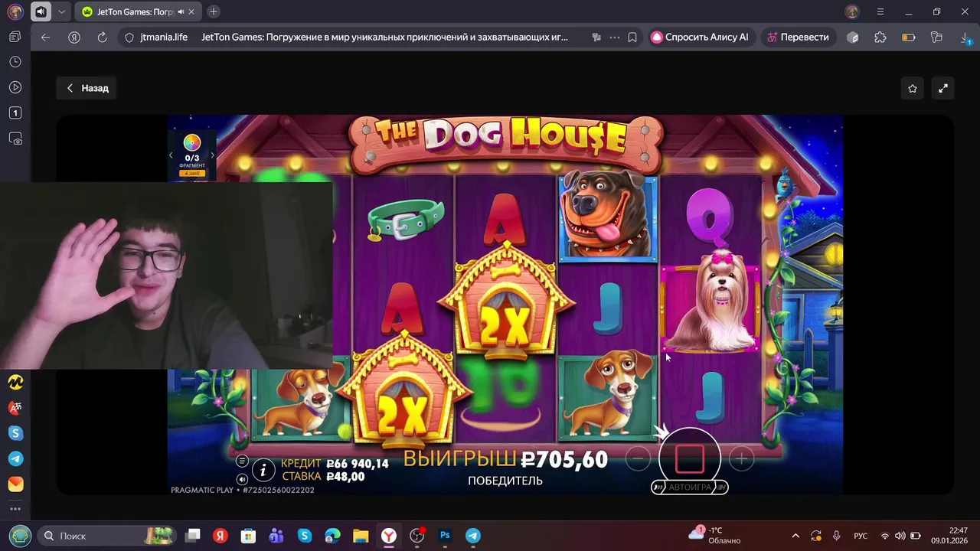Open sidebar tab counter '1' icon
The width and height of the screenshot is (980, 551).
[x=15, y=113]
